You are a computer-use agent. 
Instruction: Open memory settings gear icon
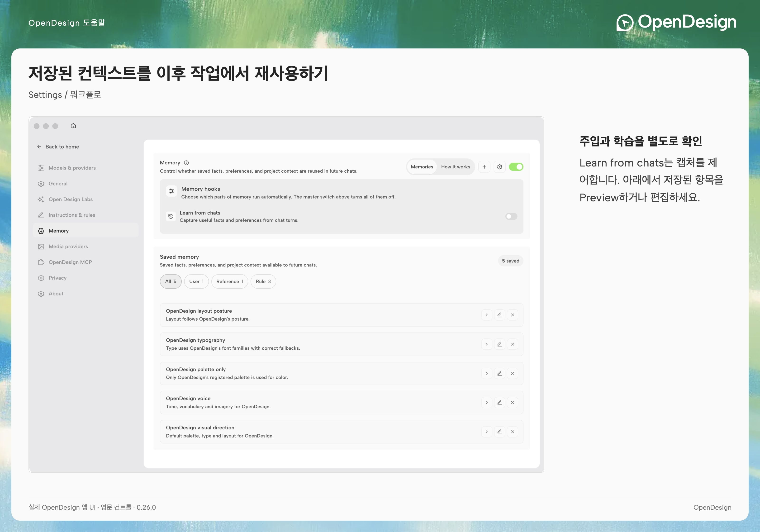499,167
